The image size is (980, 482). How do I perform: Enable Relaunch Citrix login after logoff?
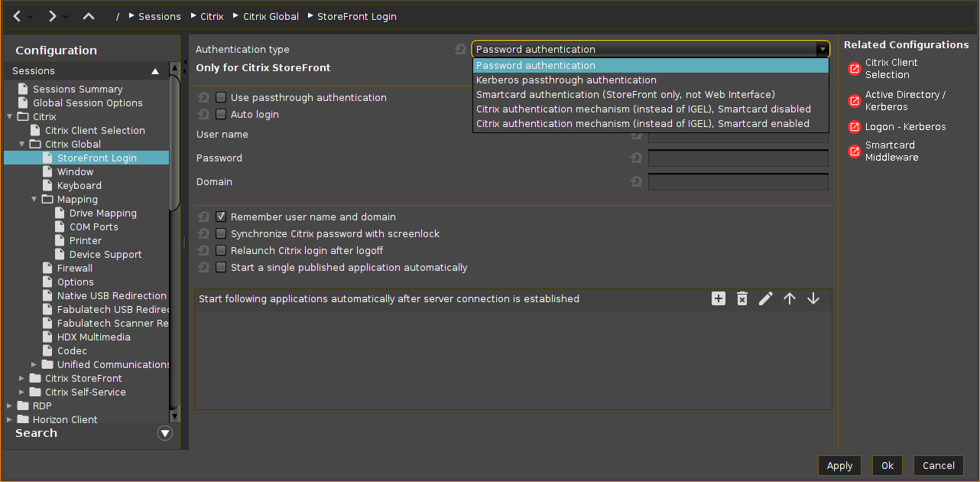221,251
